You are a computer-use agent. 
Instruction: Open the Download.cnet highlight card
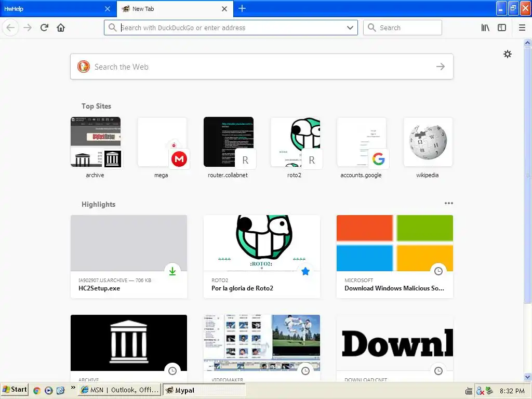click(x=395, y=348)
